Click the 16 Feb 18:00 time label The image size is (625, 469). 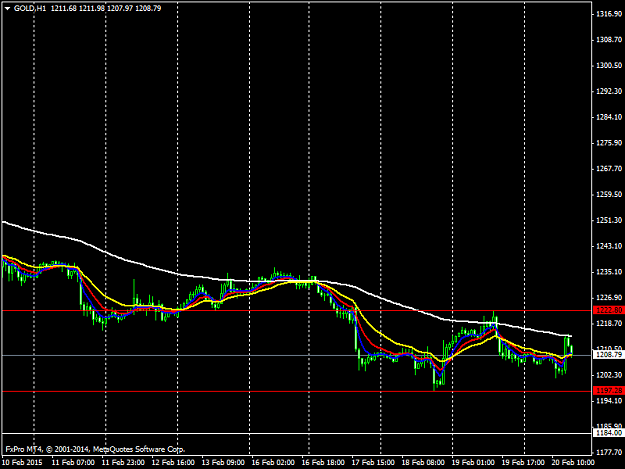[323, 463]
